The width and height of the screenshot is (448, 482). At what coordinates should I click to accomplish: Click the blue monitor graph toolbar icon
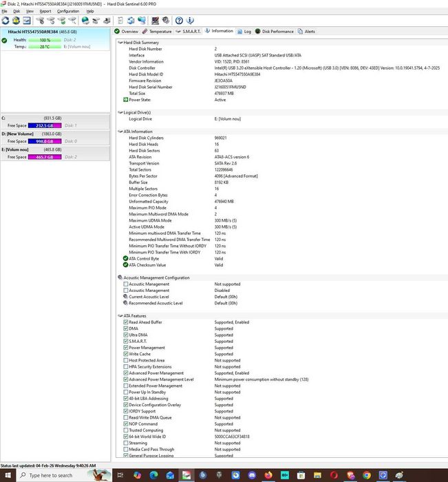(x=27, y=21)
